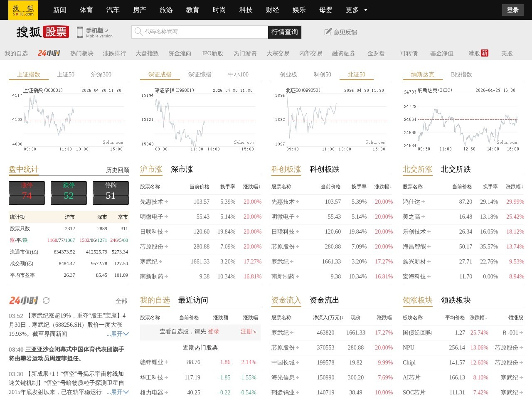Image resolution: width=532 pixels, height=399 pixels.
Task: Add 族兴新材 plus icon
Action: 429,261
